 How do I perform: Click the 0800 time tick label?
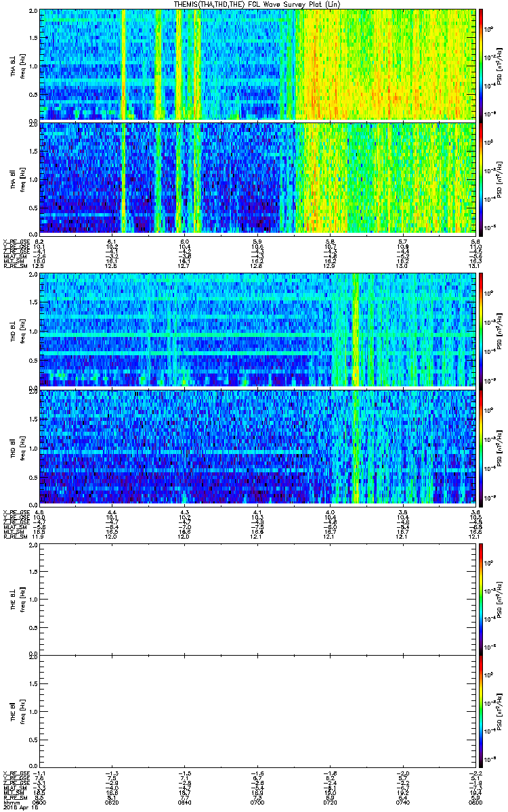tap(475, 802)
